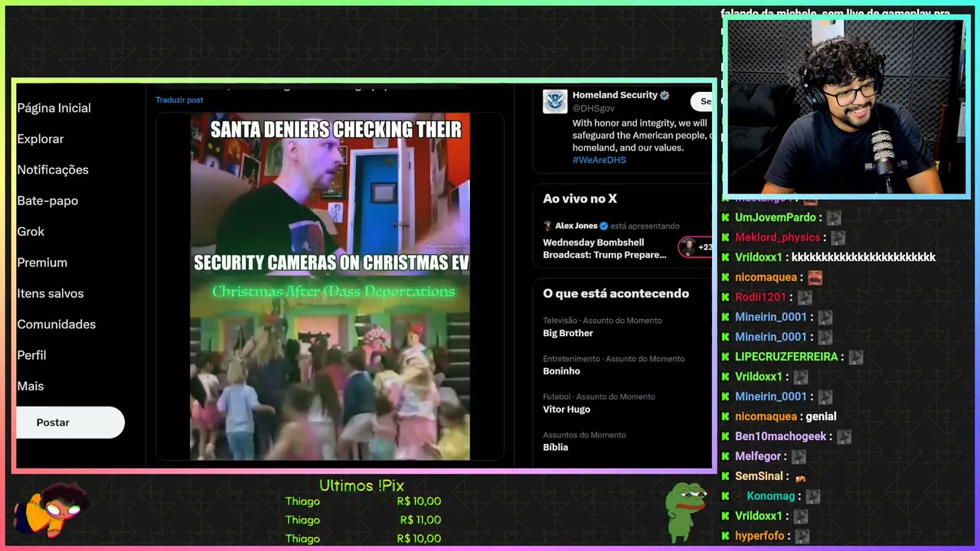Click Alex Jones's small avatar
The width and height of the screenshot is (980, 551).
click(547, 226)
